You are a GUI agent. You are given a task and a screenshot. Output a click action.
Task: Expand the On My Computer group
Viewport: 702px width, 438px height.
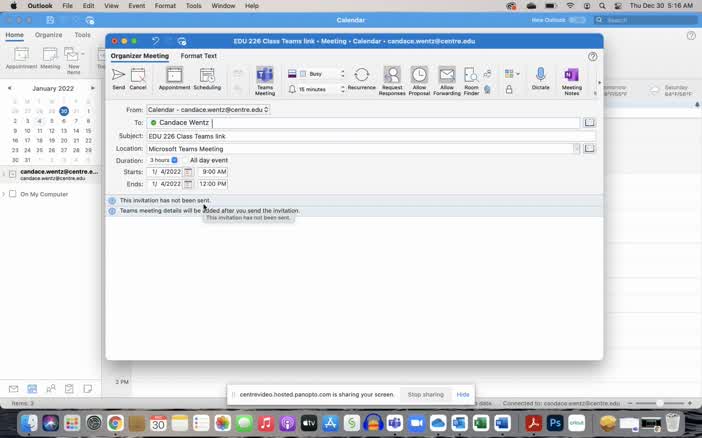tap(4, 194)
